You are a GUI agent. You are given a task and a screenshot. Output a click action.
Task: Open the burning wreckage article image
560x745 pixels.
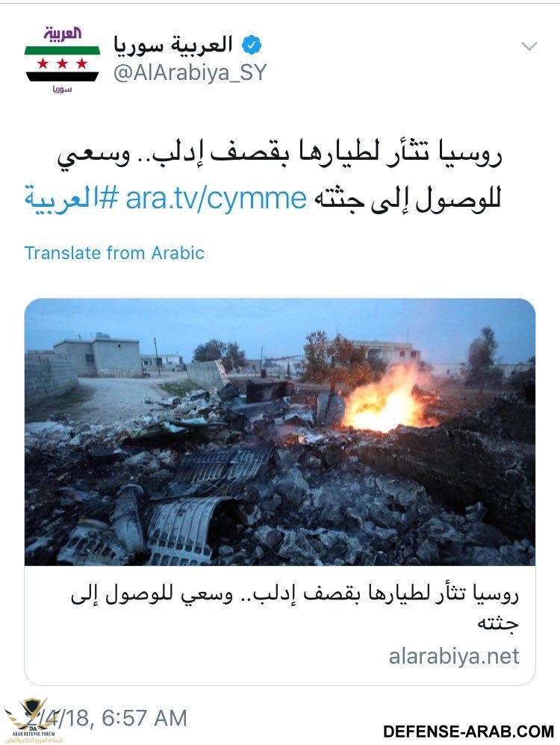(x=280, y=432)
